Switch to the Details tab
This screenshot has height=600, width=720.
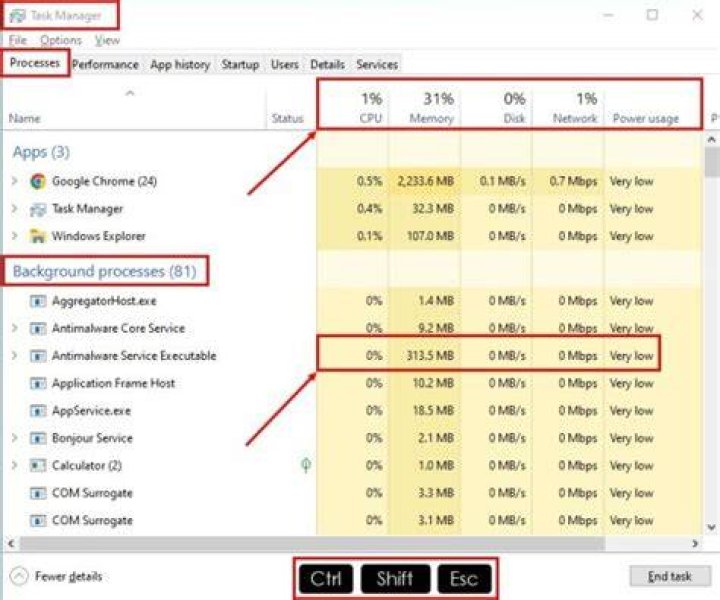(x=327, y=65)
